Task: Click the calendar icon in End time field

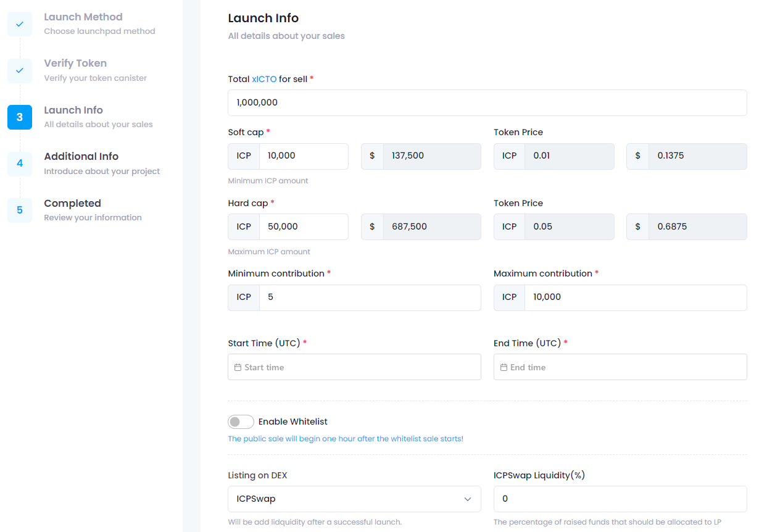Action: [504, 367]
